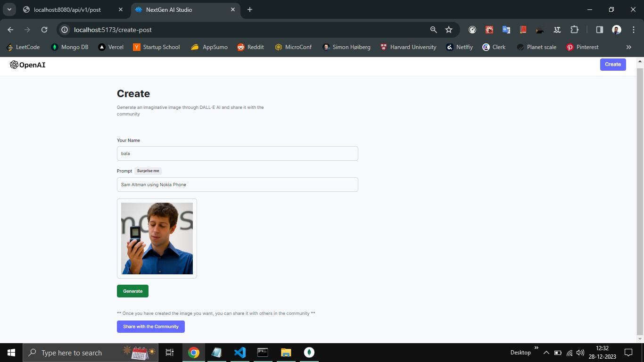644x362 pixels.
Task: Open the Harvard University bookmark
Action: point(408,47)
